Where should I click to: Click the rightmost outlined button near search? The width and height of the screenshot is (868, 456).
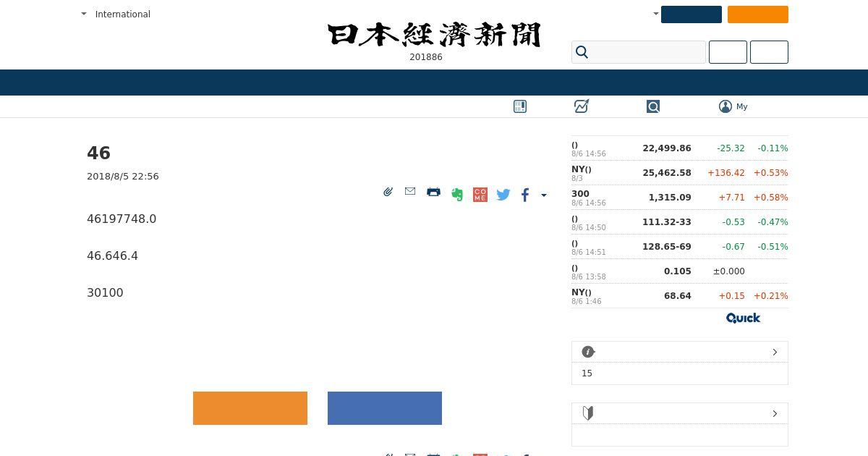point(769,52)
